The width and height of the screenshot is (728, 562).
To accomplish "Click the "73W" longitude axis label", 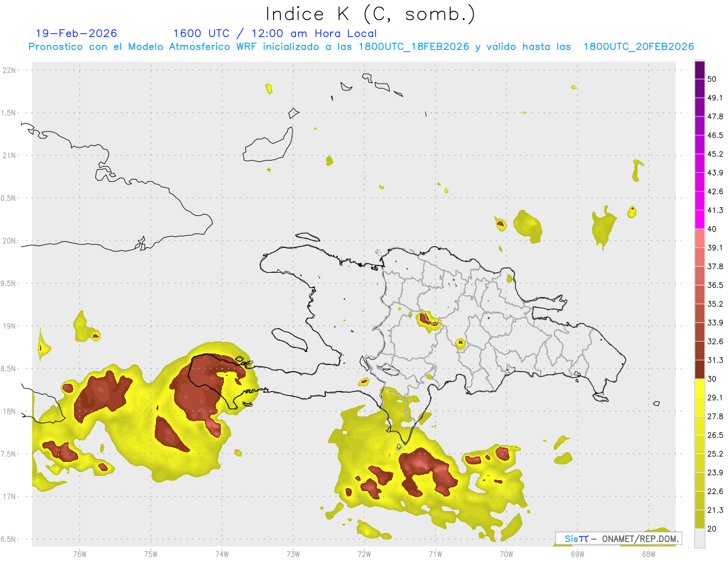I will pyautogui.click(x=293, y=554).
